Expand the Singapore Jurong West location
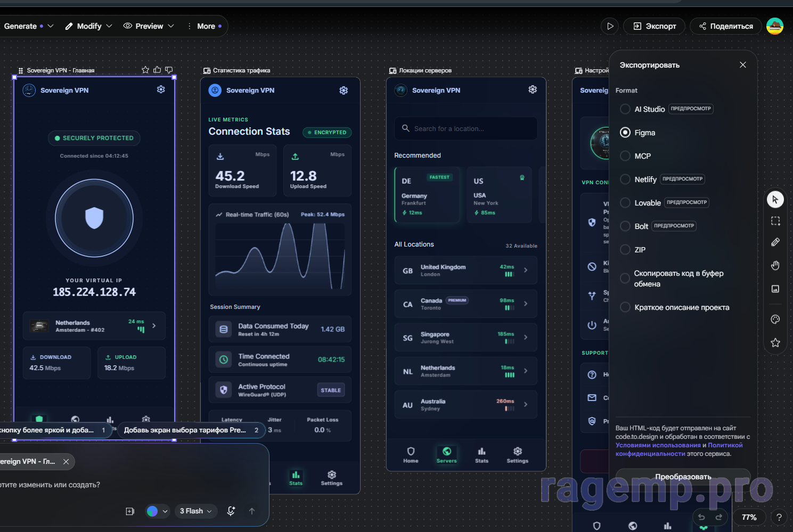 pos(466,337)
